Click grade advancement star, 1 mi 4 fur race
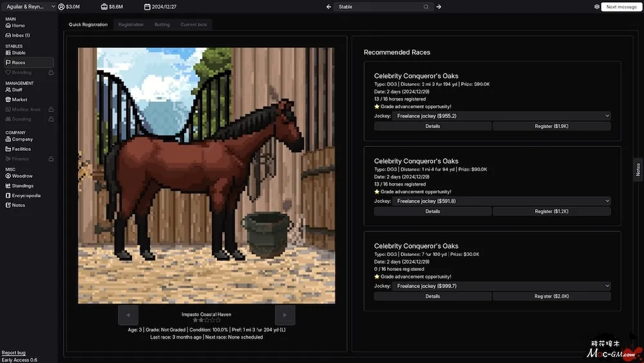 click(377, 191)
